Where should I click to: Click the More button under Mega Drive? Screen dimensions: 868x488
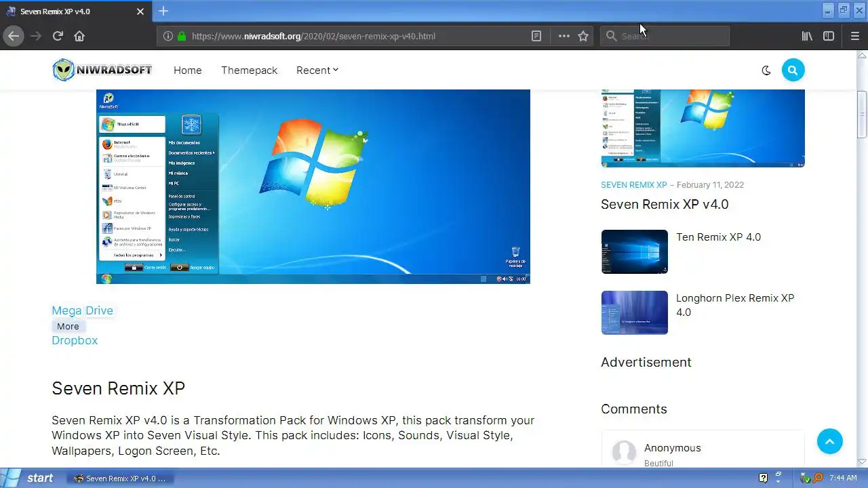click(x=68, y=326)
